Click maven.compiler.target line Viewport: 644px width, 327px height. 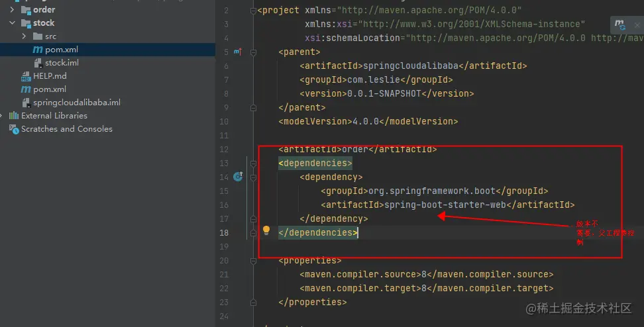click(x=427, y=289)
